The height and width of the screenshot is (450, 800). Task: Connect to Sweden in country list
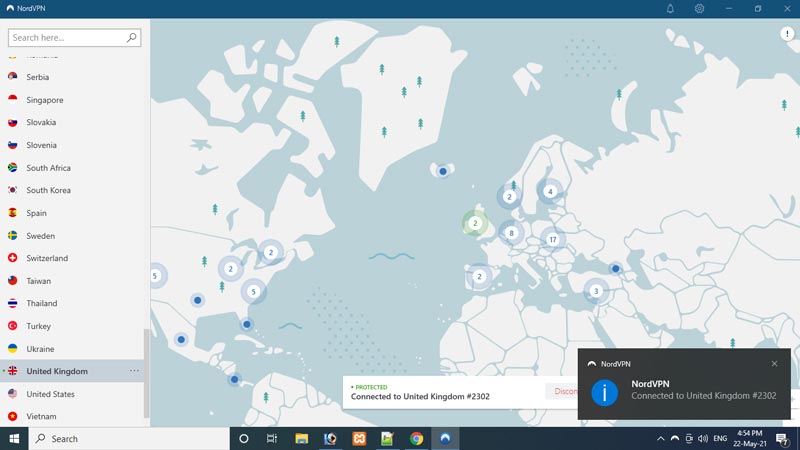40,236
